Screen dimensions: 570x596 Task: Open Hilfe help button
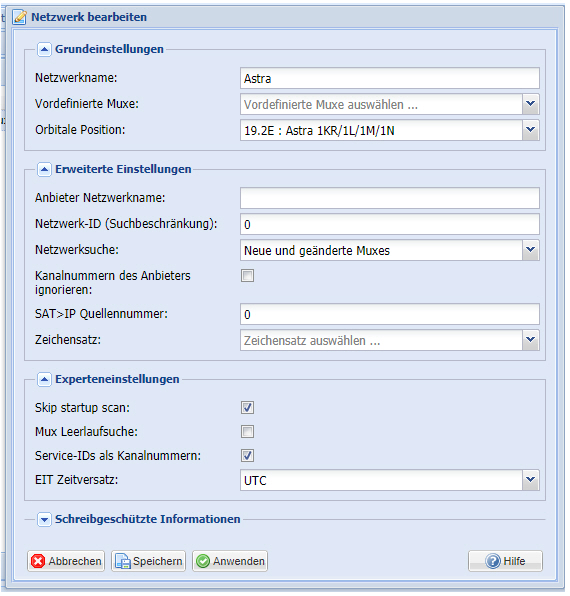505,561
